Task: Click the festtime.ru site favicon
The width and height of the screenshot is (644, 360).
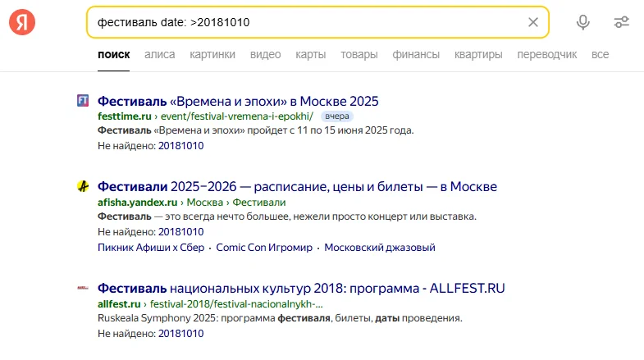Action: click(83, 101)
